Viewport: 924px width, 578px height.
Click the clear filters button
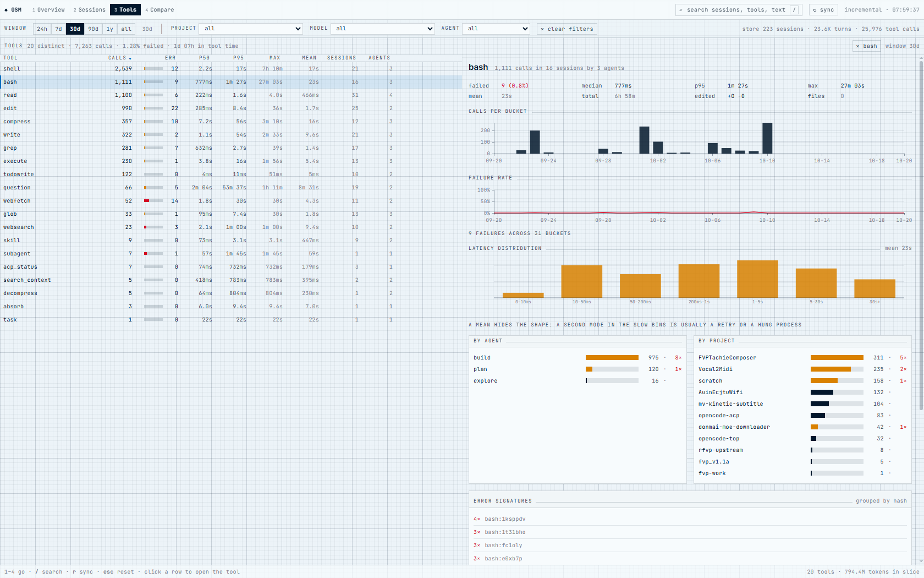[x=566, y=29]
